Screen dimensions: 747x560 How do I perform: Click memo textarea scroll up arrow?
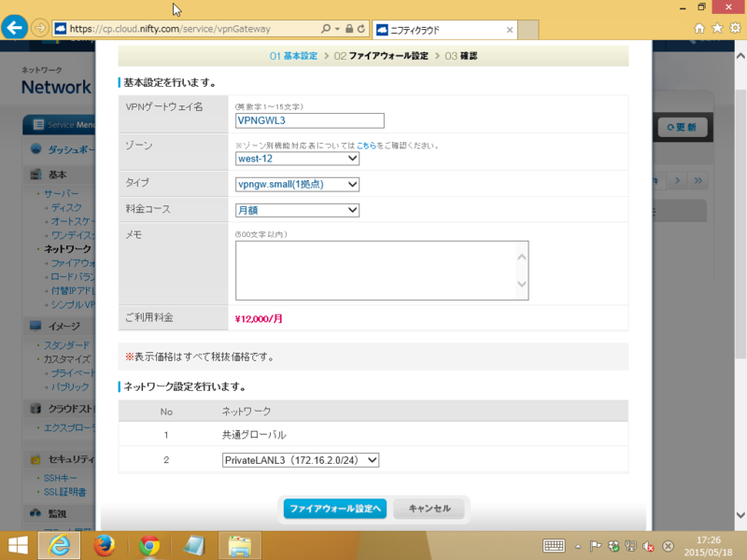coord(522,258)
